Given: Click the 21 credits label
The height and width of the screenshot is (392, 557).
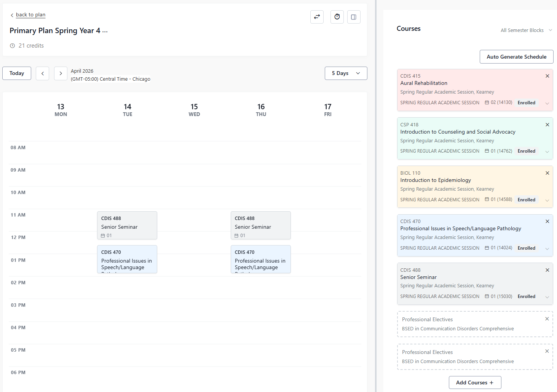Looking at the screenshot, I should tap(31, 46).
